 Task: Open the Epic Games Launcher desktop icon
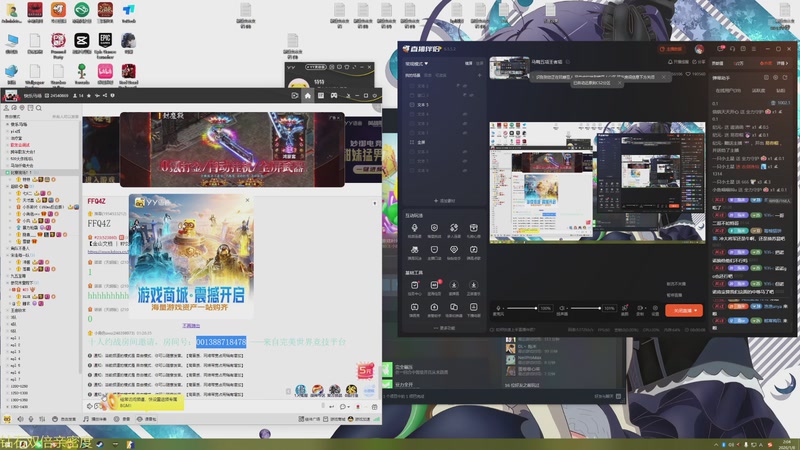105,44
